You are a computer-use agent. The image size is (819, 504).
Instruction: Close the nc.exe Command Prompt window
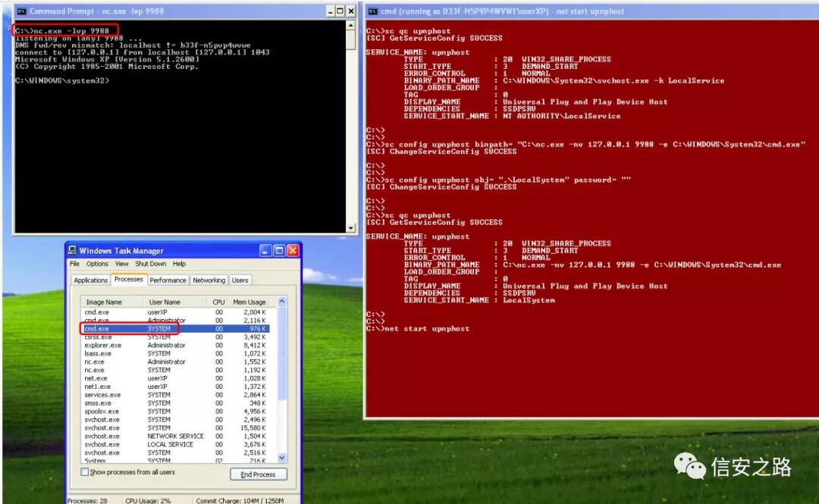pos(351,11)
